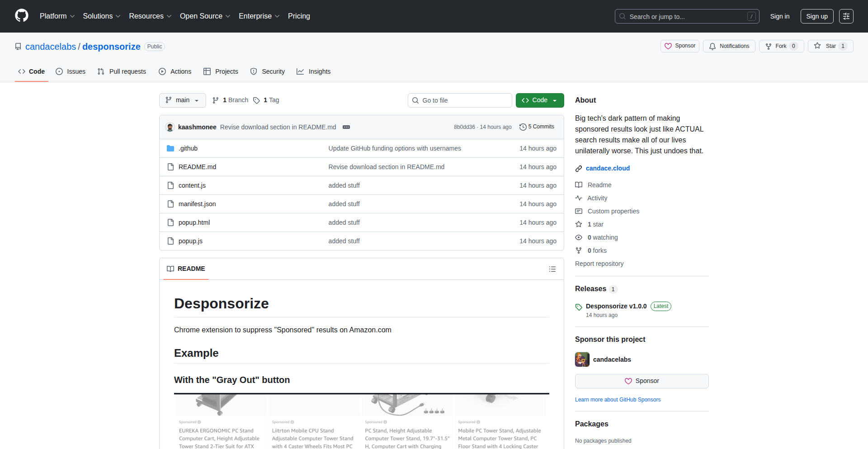Open the README.md commit message 'Revise download section'
868x449 pixels.
[387, 167]
